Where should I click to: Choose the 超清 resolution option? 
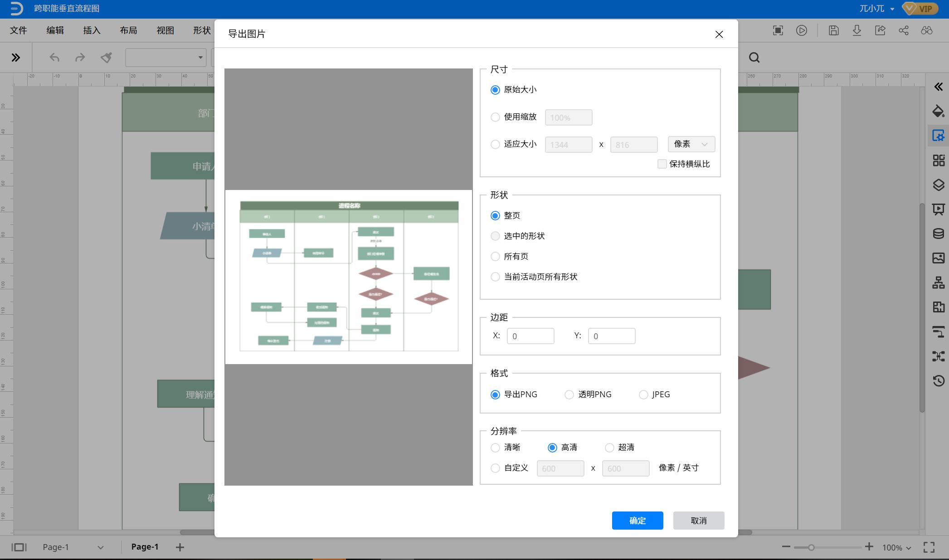(609, 448)
